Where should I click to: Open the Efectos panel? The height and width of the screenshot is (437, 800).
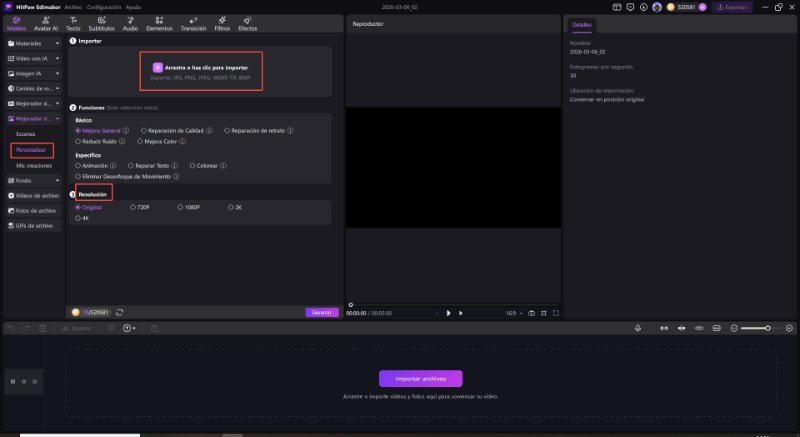point(246,25)
